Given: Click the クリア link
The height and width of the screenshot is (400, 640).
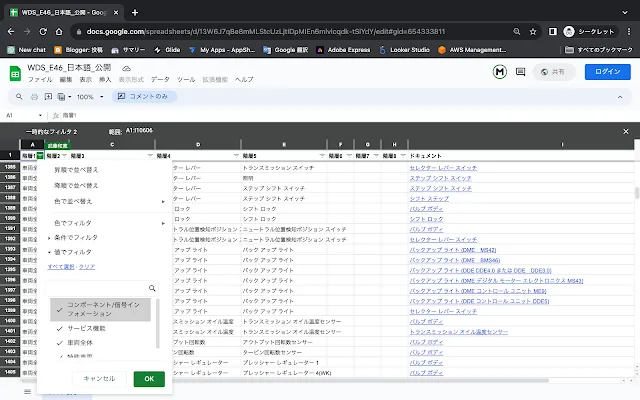Looking at the screenshot, I should [87, 267].
